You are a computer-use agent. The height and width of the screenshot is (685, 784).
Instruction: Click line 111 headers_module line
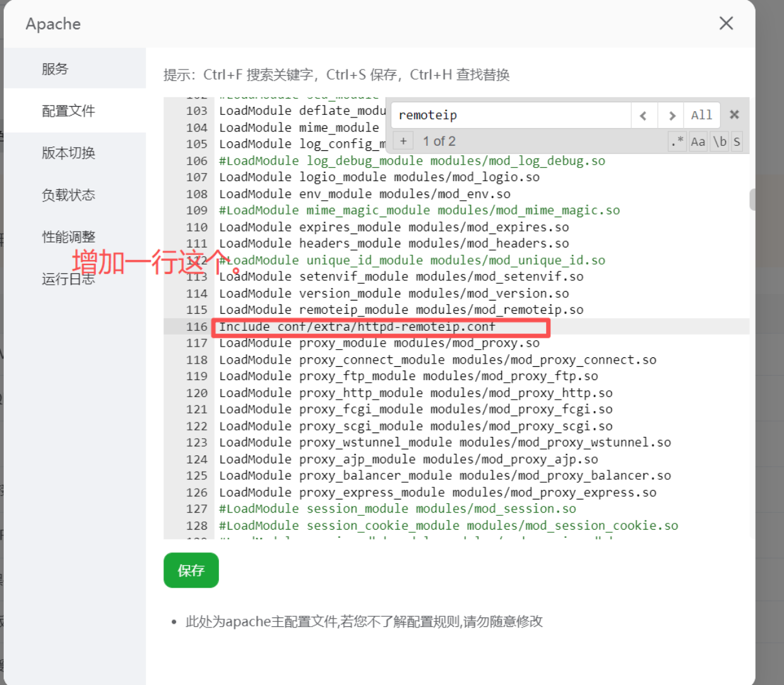pyautogui.click(x=394, y=244)
